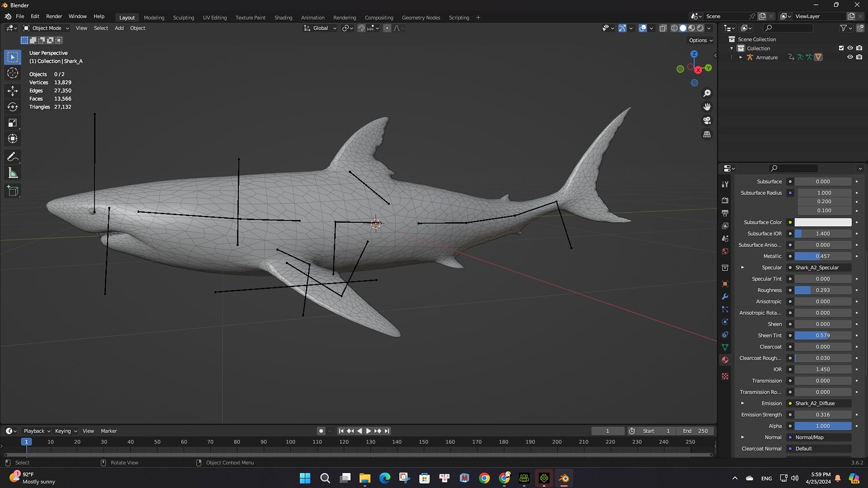Expand the Specular input row
The height and width of the screenshot is (488, 868).
742,267
